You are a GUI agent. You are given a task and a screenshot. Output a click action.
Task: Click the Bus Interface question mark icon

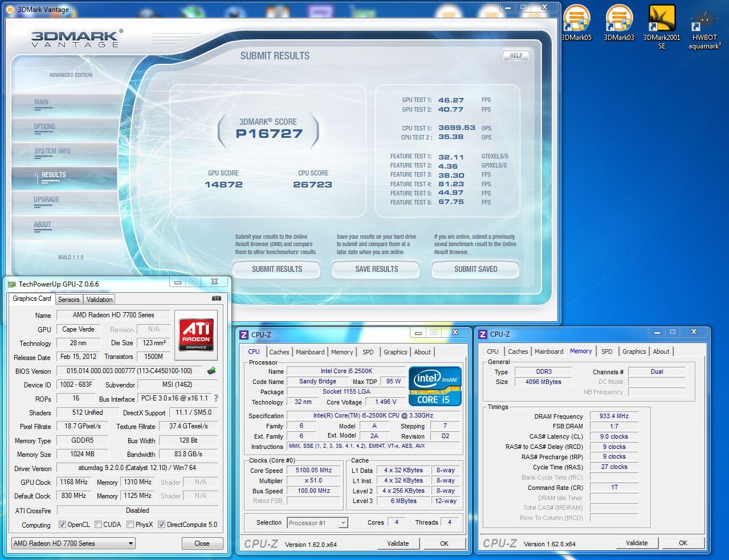tap(216, 399)
